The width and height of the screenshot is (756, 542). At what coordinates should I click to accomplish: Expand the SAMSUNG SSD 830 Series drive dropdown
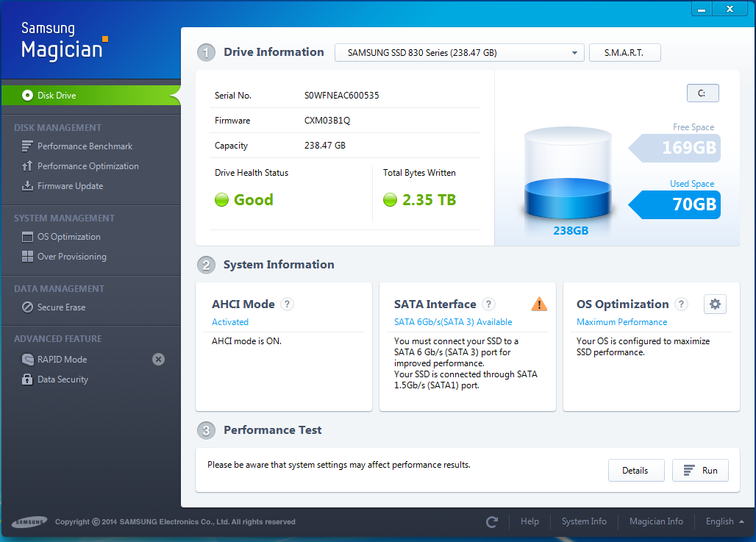tap(460, 52)
